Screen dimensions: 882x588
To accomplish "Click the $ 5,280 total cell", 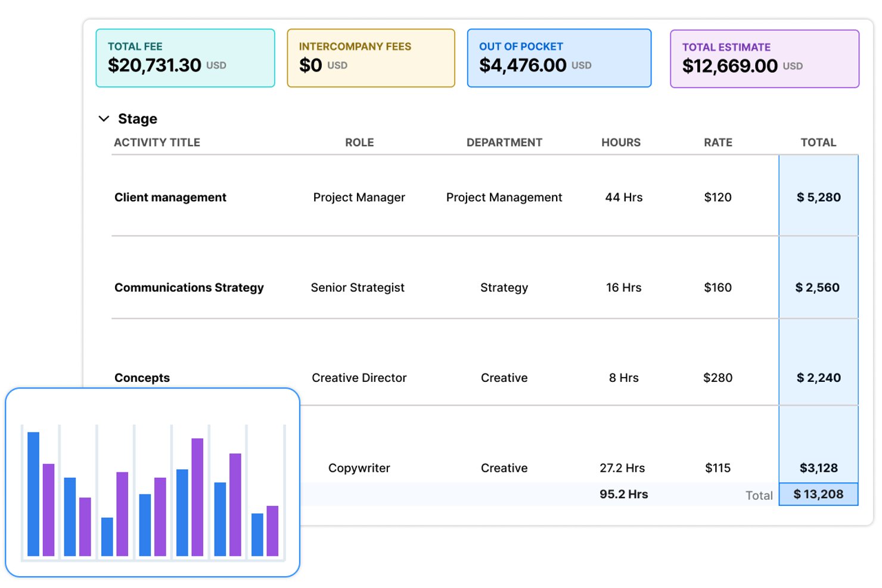I will (819, 197).
